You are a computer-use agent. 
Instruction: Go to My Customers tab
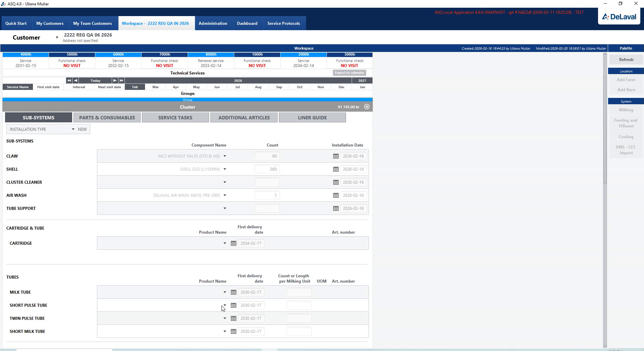(50, 23)
